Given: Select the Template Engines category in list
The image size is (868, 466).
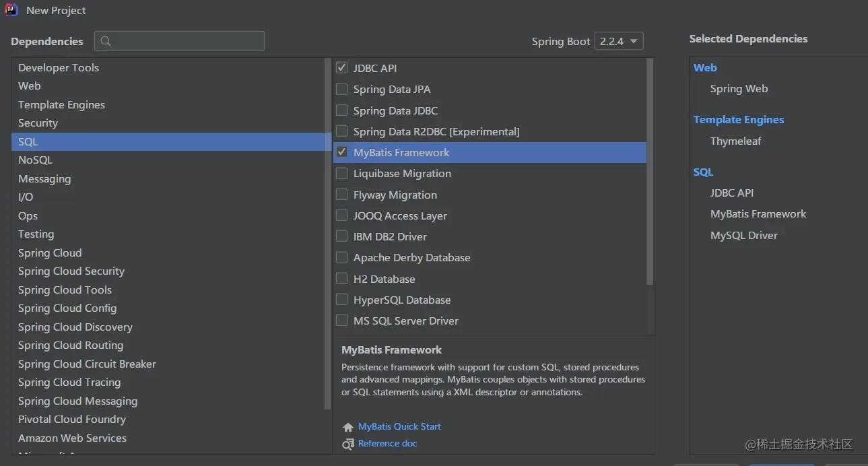Looking at the screenshot, I should (168, 104).
